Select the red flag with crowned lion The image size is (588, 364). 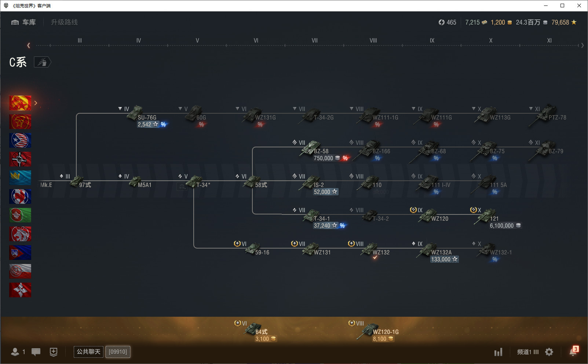click(20, 234)
